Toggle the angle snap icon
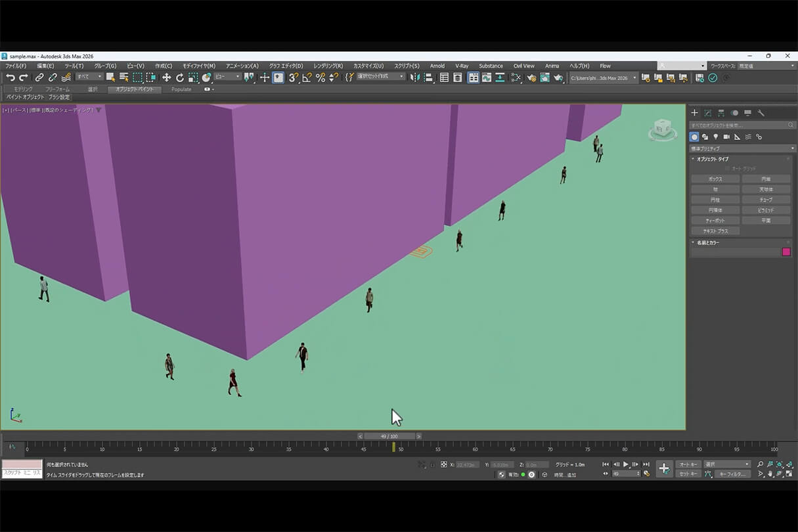 tap(307, 78)
